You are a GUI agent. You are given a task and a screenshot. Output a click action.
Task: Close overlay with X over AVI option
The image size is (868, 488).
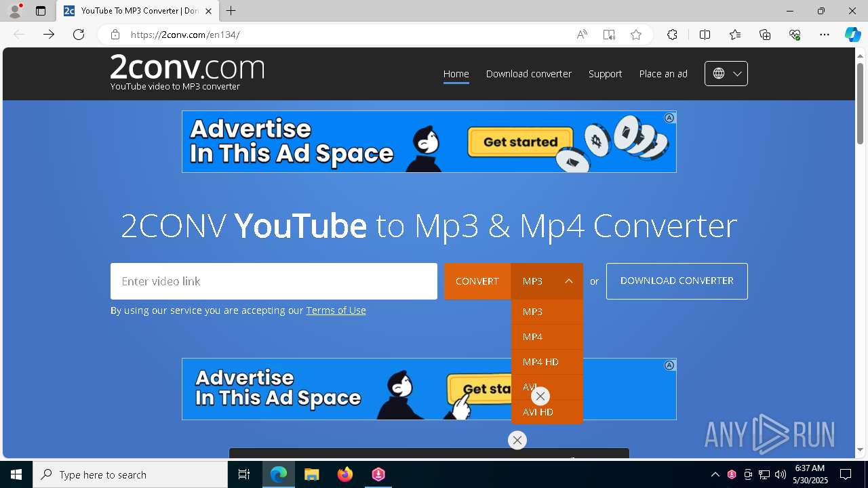(540, 396)
